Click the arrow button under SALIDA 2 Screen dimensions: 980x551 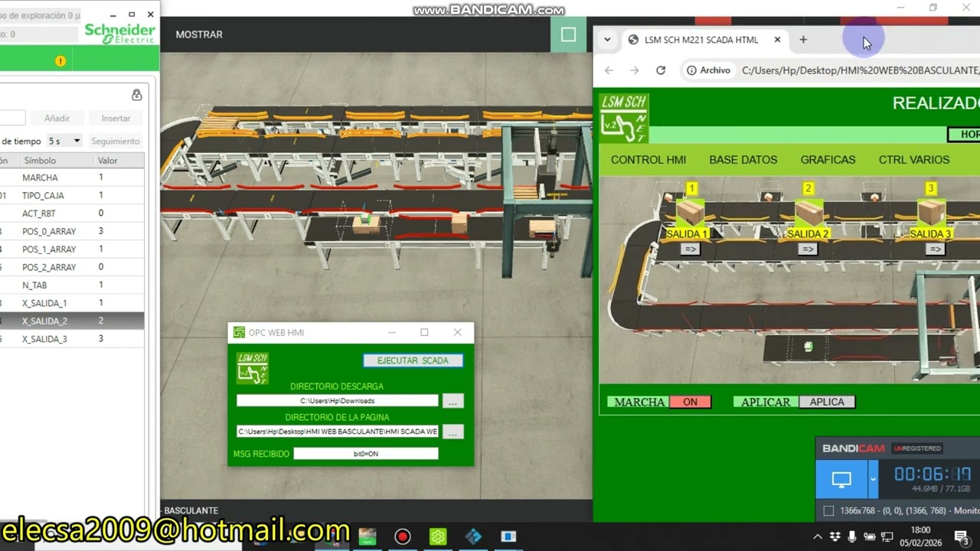click(x=807, y=249)
